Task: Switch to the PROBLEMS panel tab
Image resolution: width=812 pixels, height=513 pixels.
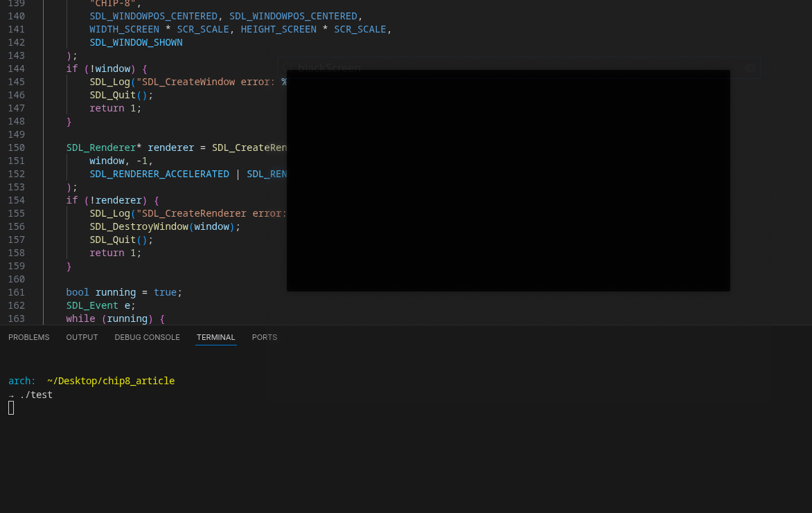Action: pyautogui.click(x=29, y=337)
